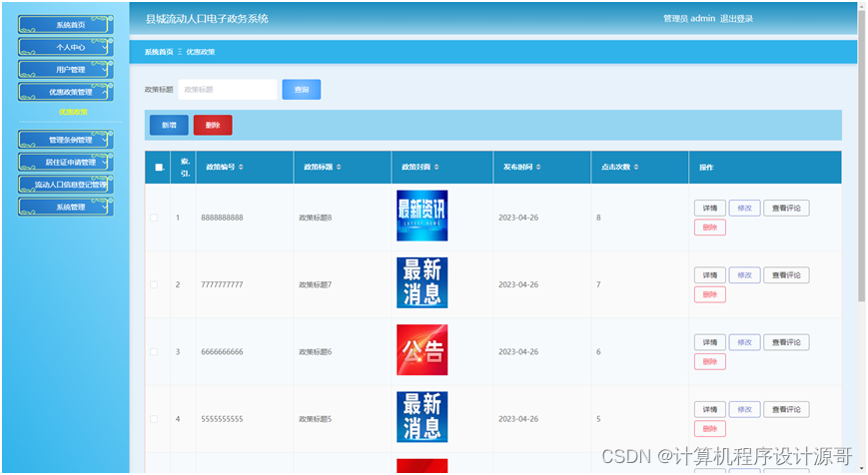Expand 管理条例管理 sidebar menu
Screen dimensions: 868x475
click(66, 140)
